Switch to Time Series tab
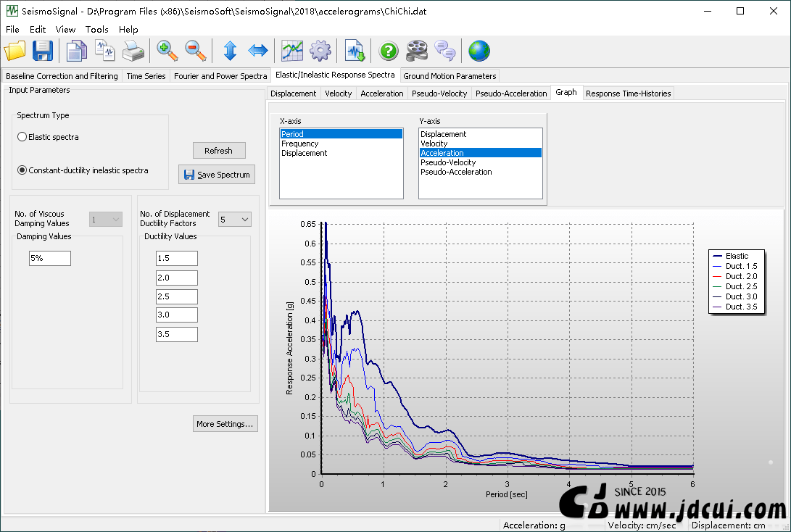Image resolution: width=791 pixels, height=532 pixels. [146, 76]
